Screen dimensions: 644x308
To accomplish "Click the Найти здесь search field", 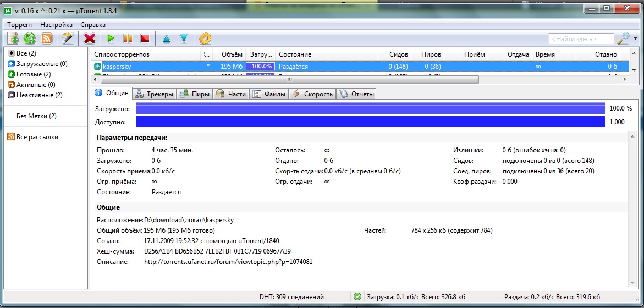I will tap(581, 39).
